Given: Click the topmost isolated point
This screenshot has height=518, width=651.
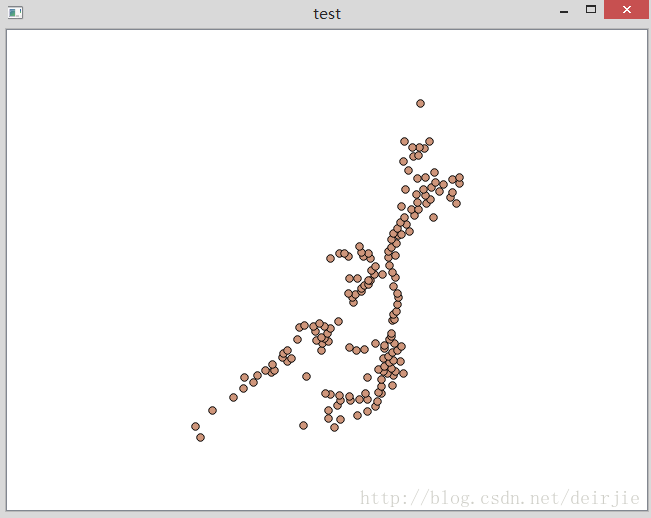Looking at the screenshot, I should (420, 103).
